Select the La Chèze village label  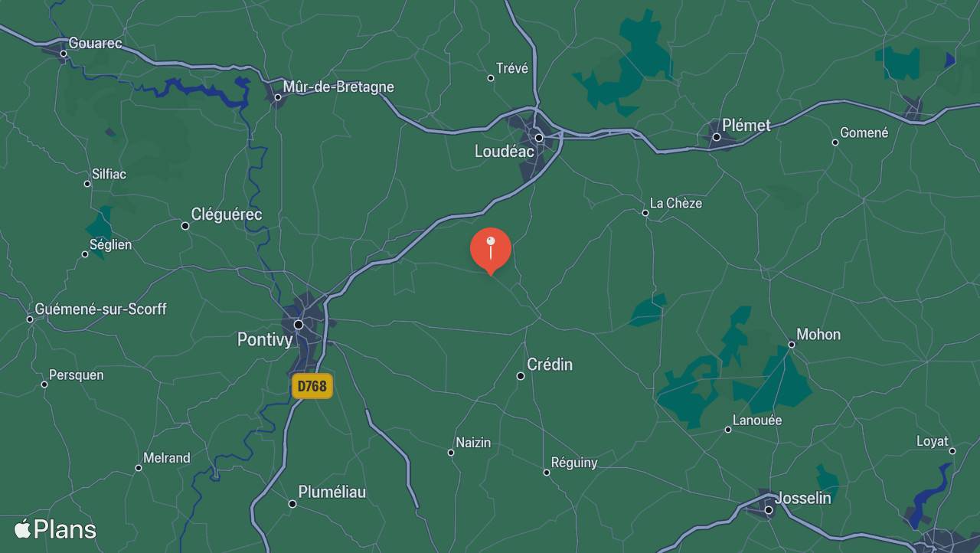(676, 204)
